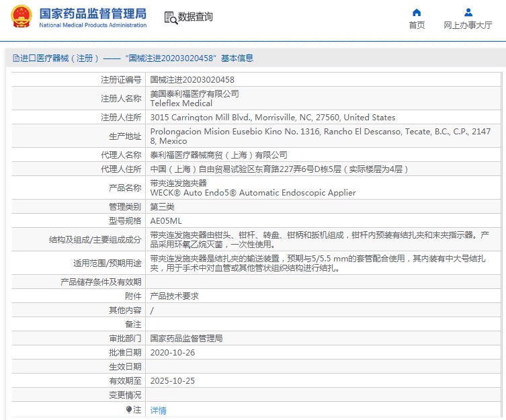Open 网上办事大厅 link

(468, 25)
